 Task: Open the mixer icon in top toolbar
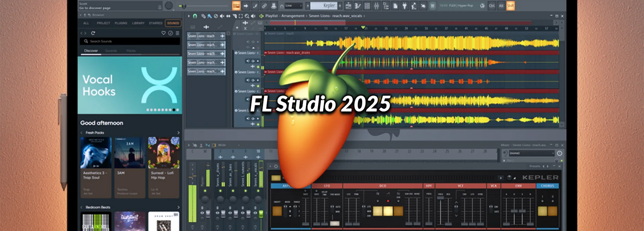click(x=376, y=6)
